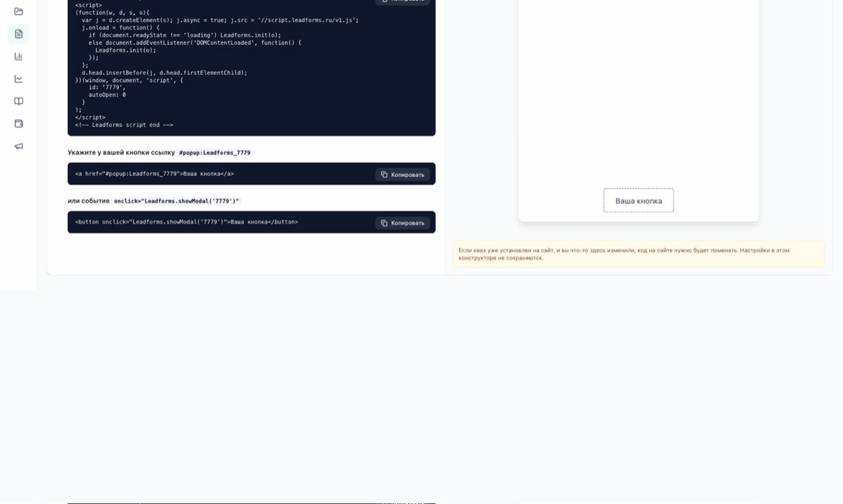Click the '(function(w, d, s, o){' line
The height and width of the screenshot is (504, 843).
[x=112, y=12]
